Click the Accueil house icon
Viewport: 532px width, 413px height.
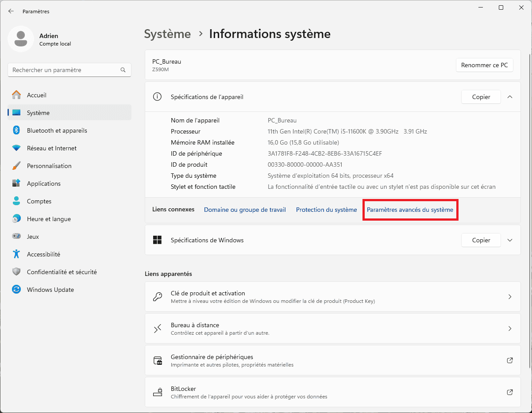[x=16, y=95]
